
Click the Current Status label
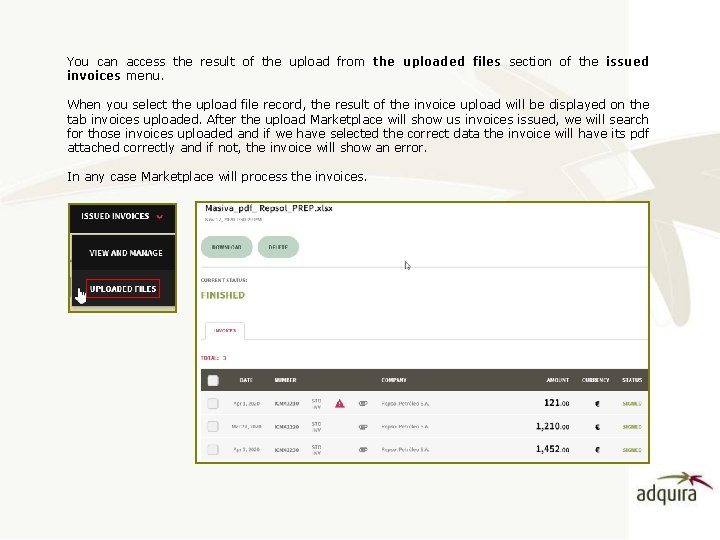pyautogui.click(x=224, y=280)
